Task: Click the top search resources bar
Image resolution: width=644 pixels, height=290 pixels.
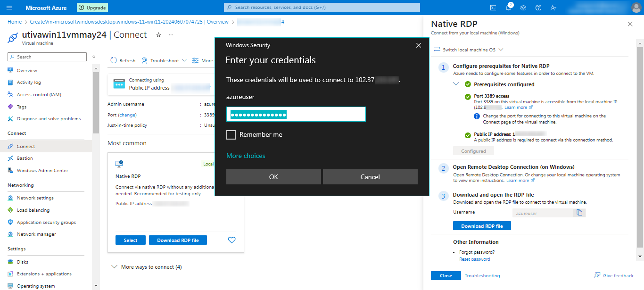Action: [322, 8]
